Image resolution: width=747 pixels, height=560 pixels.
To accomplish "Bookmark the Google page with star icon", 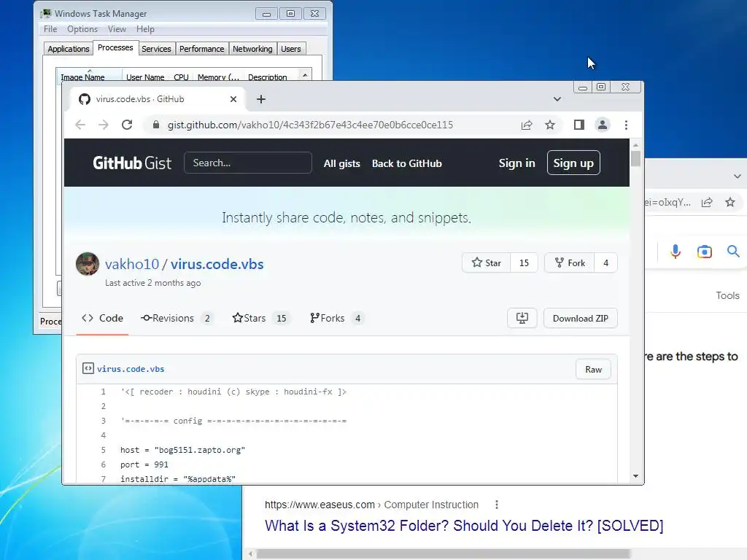I will [729, 203].
